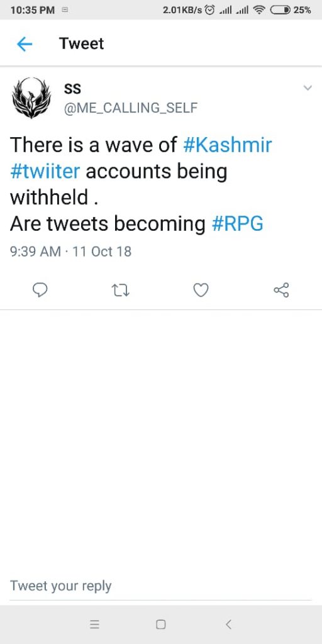The height and width of the screenshot is (644, 322).
Task: Open the reply speech bubble icon
Action: [40, 291]
